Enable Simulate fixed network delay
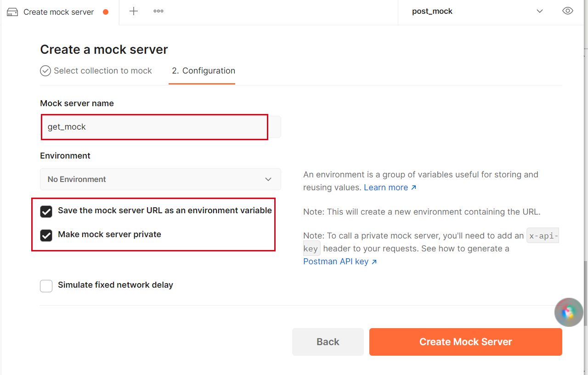 click(x=46, y=286)
